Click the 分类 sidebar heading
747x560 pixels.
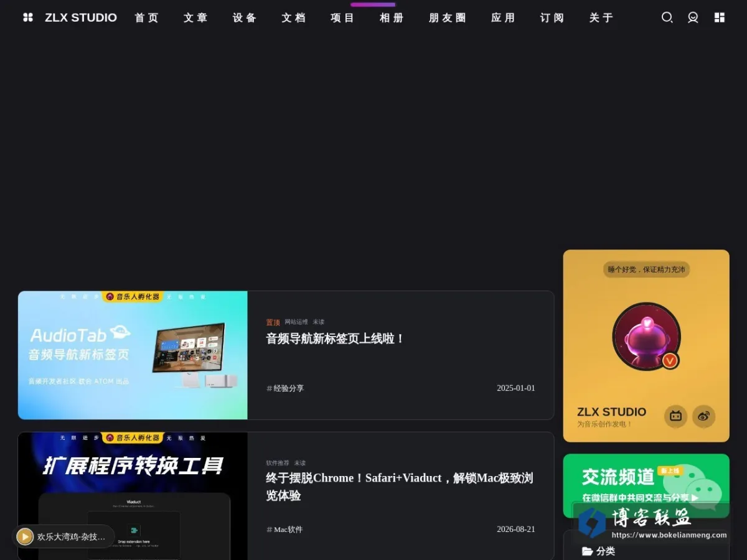click(606, 551)
